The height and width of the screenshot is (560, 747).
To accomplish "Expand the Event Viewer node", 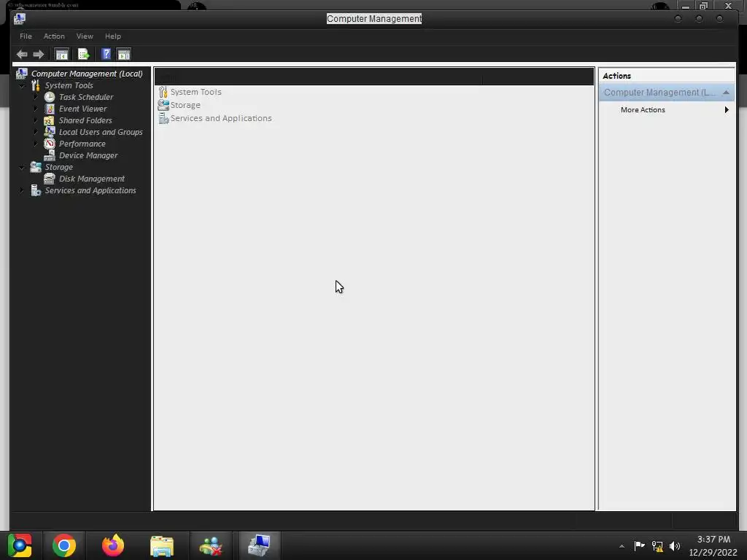I will coord(36,109).
